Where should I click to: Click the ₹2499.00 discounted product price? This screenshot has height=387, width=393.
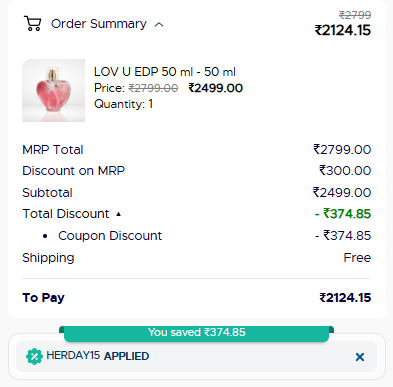click(215, 88)
